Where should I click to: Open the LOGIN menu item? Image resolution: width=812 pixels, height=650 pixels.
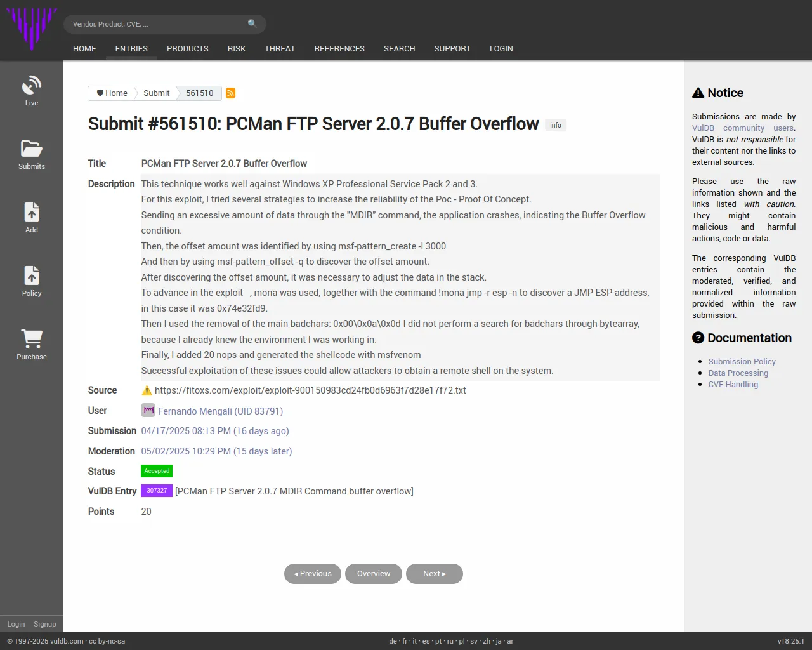(501, 49)
